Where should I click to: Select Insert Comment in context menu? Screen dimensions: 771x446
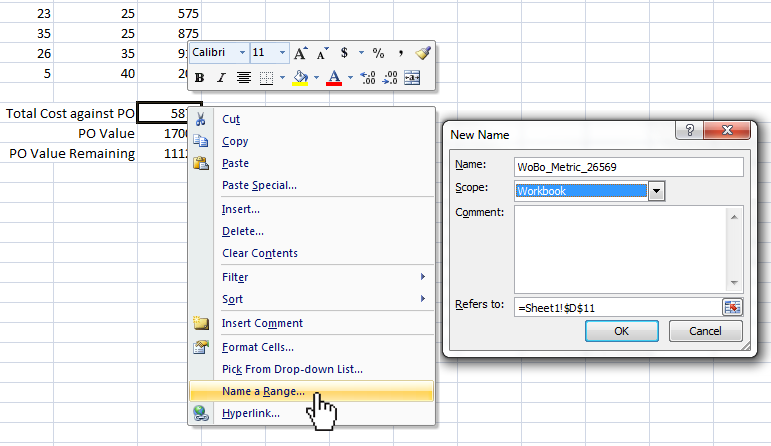(x=262, y=323)
